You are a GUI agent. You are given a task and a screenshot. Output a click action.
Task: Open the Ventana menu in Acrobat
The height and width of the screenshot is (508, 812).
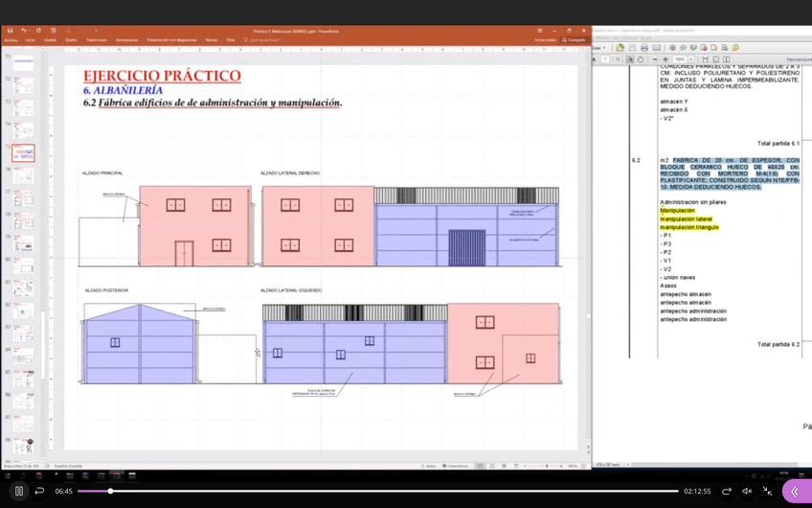pos(630,37)
